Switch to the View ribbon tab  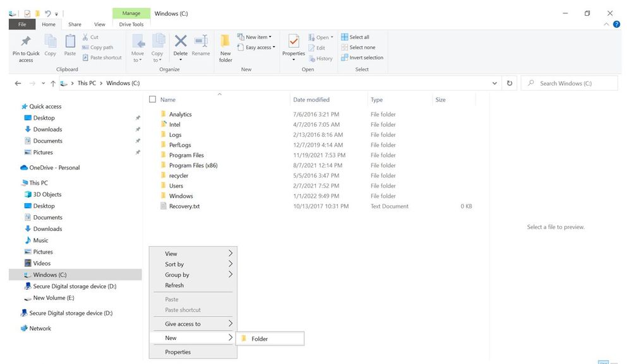[99, 24]
